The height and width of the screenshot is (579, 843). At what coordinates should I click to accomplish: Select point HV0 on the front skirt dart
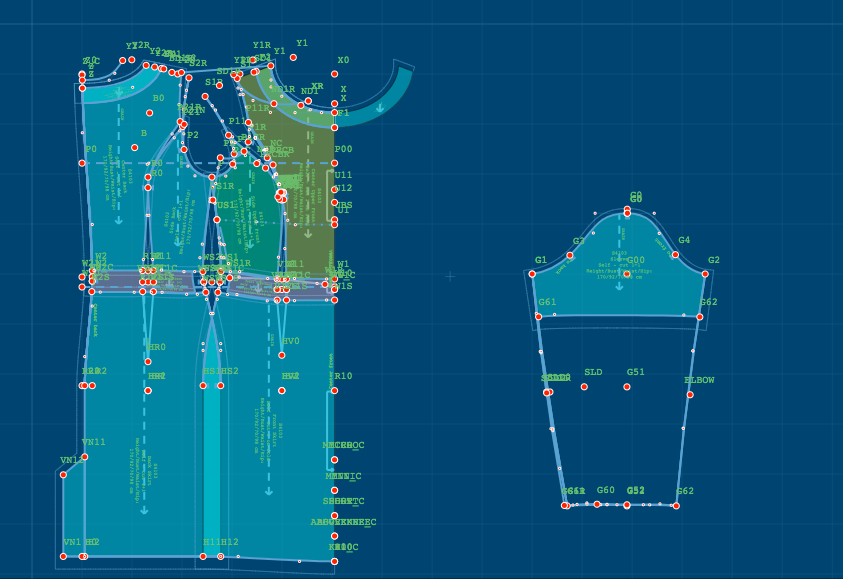pyautogui.click(x=282, y=355)
